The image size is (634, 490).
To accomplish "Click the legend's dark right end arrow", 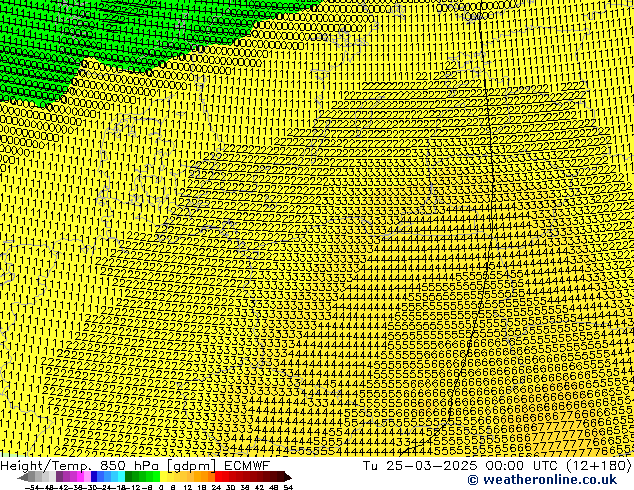I will point(288,477).
